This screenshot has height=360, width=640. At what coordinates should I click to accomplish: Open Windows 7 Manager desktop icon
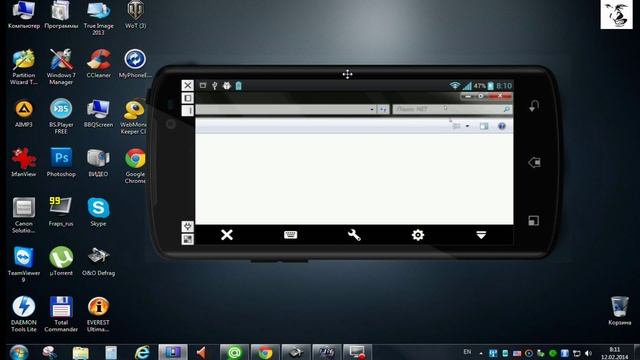pos(61,67)
